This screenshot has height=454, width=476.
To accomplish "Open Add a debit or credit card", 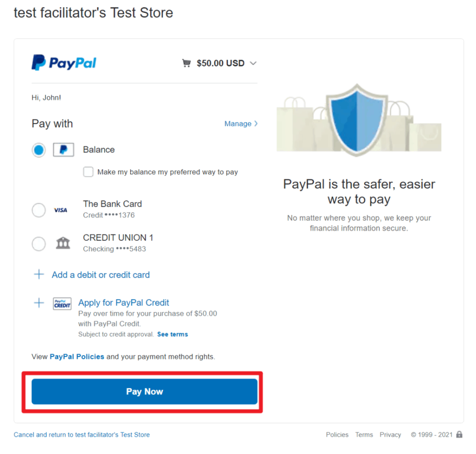I will (101, 275).
